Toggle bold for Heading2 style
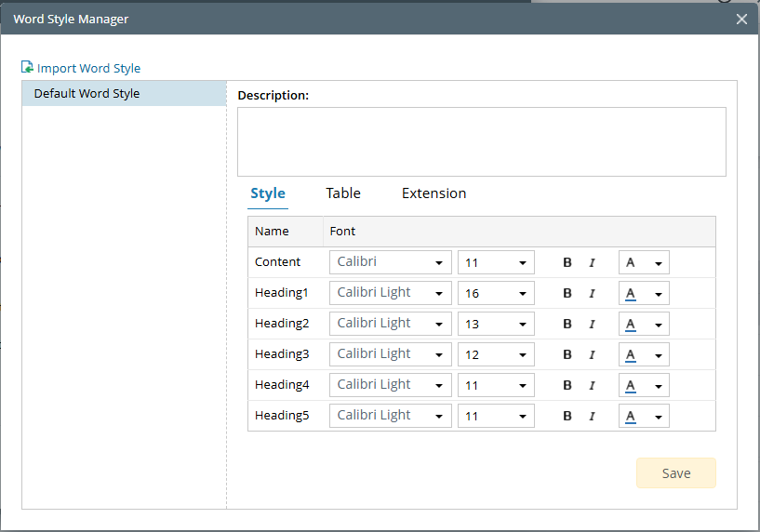Viewport: 760px width, 532px height. coord(567,324)
